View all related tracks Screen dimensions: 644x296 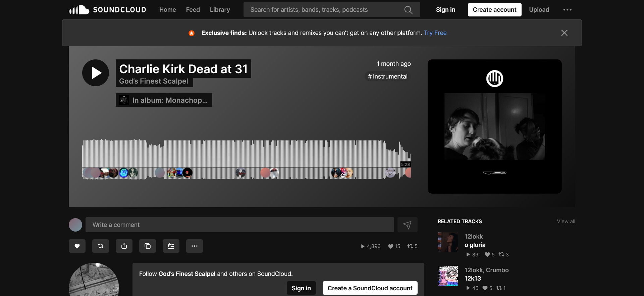(566, 221)
